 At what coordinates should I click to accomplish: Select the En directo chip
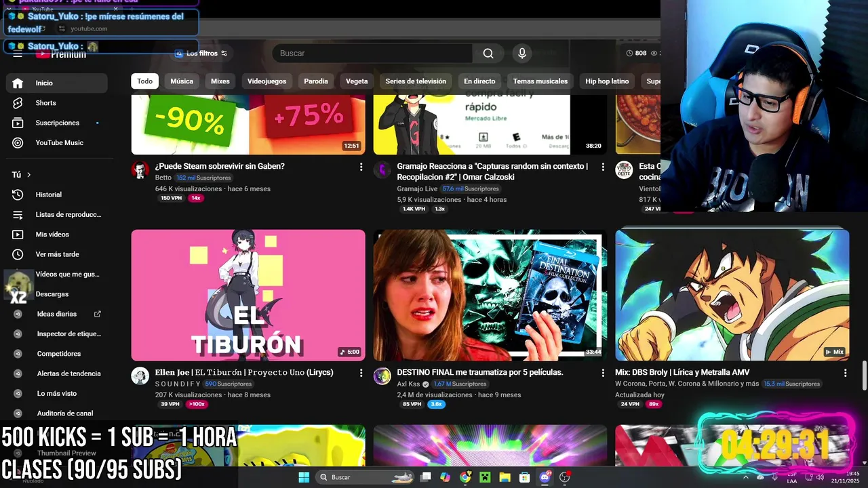[x=479, y=81]
